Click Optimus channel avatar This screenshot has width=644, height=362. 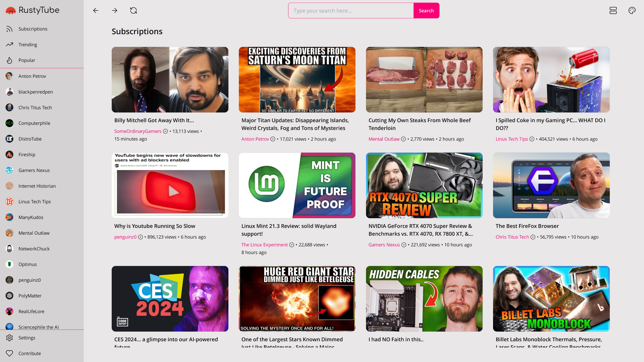pyautogui.click(x=10, y=264)
